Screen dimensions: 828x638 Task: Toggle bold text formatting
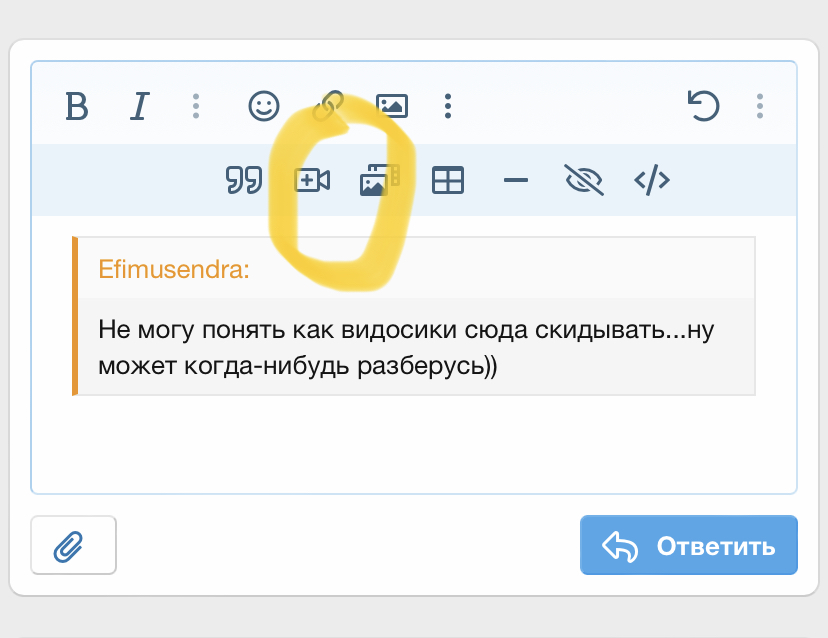(x=77, y=106)
